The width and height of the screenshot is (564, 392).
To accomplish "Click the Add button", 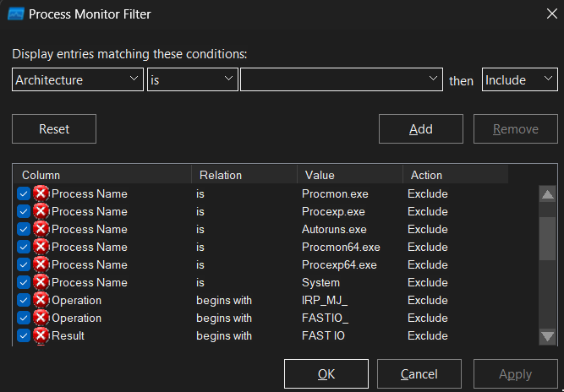I will (420, 129).
